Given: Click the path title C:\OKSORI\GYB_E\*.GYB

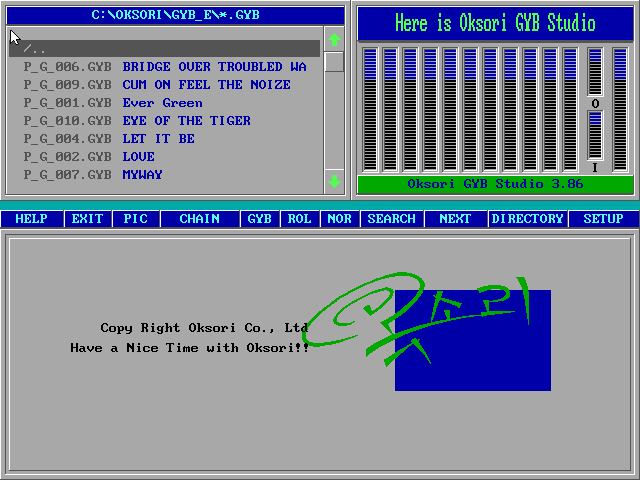Looking at the screenshot, I should tap(176, 15).
